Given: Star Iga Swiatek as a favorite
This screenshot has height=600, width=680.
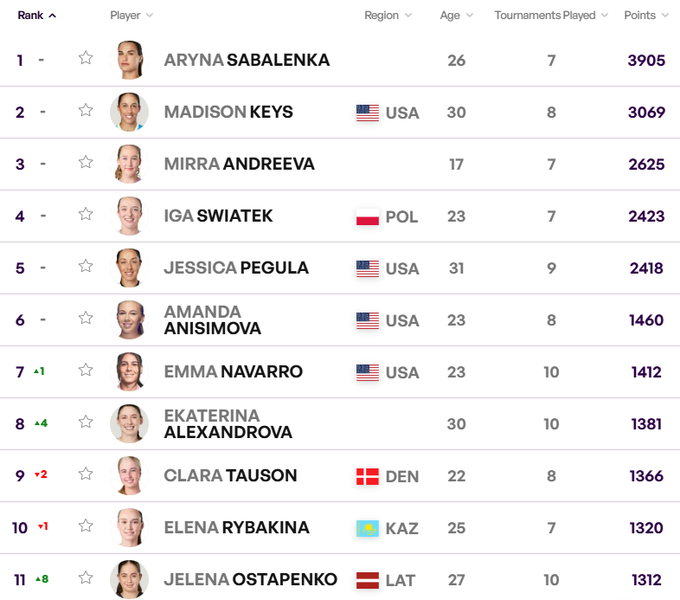Looking at the screenshot, I should 86,214.
